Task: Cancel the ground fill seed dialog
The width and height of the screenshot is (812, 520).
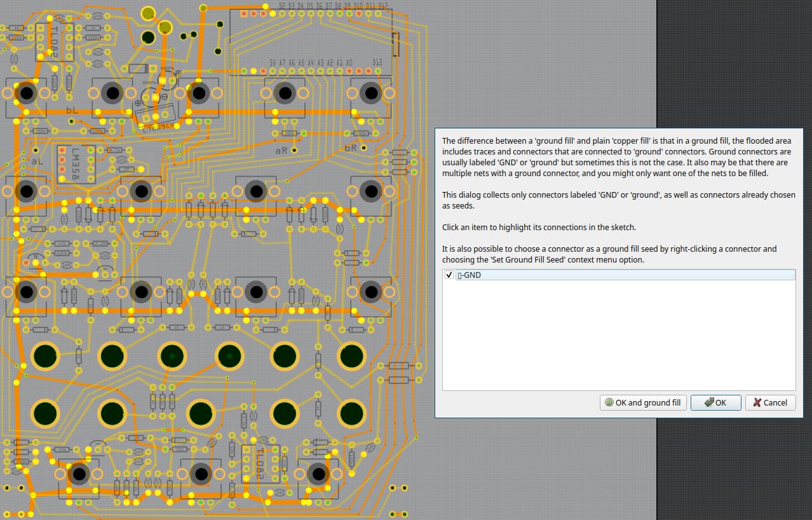Action: (770, 402)
